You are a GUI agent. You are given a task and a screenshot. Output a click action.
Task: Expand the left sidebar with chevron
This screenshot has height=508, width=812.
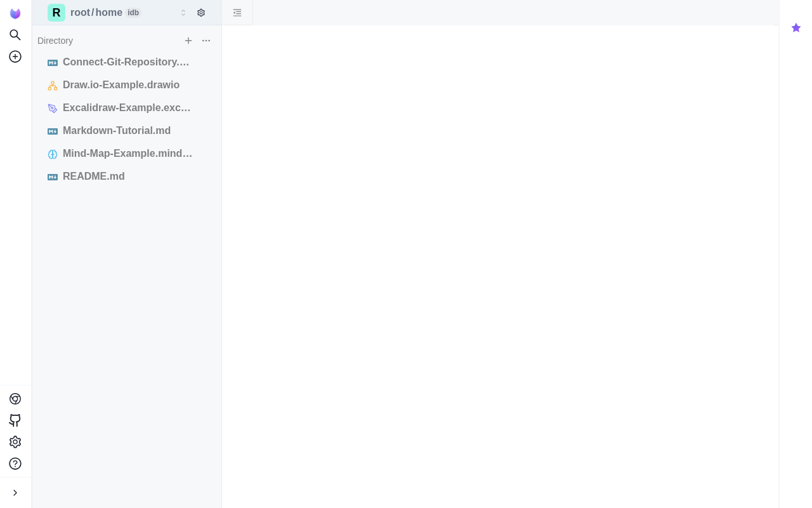tap(15, 493)
